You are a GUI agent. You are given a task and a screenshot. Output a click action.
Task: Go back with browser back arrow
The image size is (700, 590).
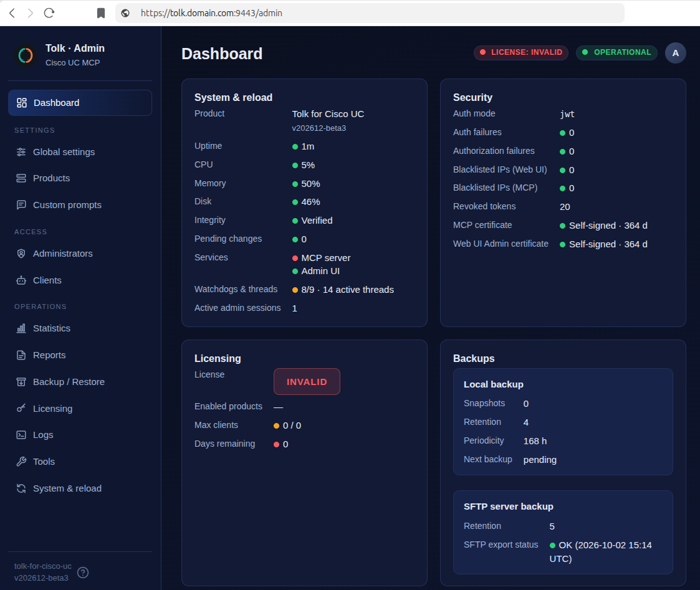click(12, 13)
